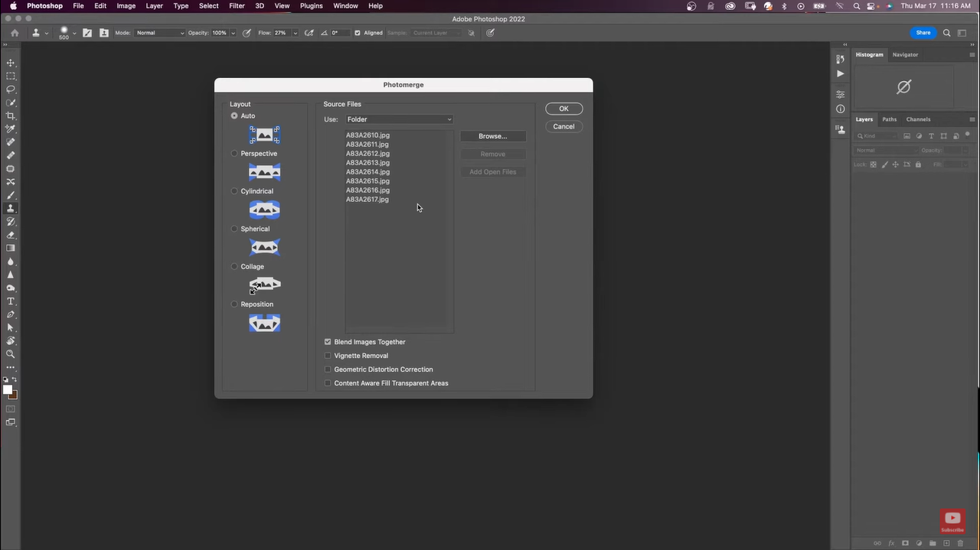Select the Cylindrical layout option
The width and height of the screenshot is (980, 550).
click(x=234, y=191)
